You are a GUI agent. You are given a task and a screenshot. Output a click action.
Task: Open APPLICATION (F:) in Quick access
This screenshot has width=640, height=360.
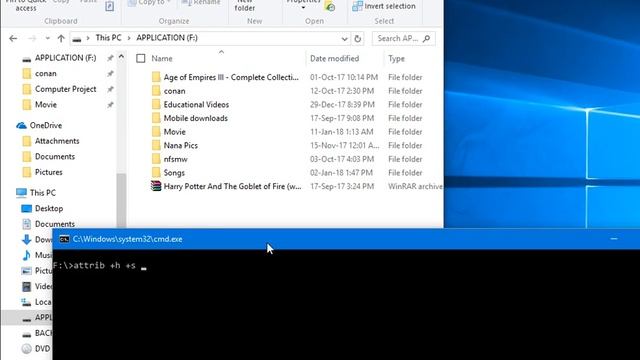tap(65, 58)
